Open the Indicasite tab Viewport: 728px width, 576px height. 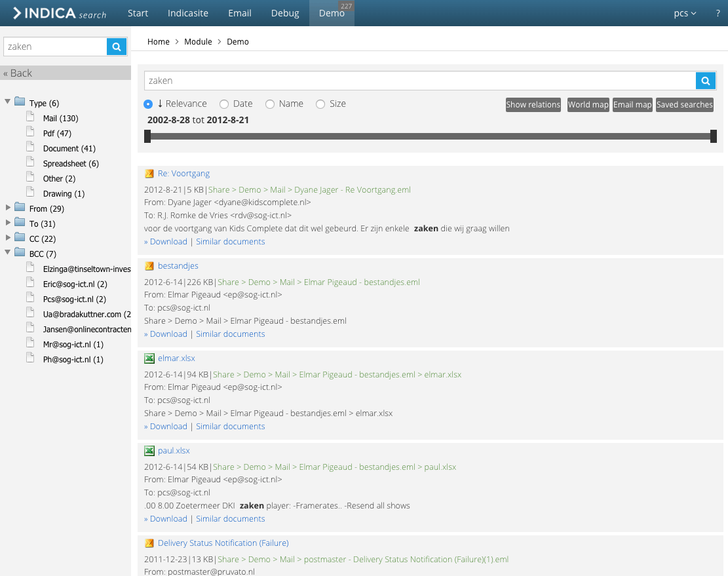188,13
